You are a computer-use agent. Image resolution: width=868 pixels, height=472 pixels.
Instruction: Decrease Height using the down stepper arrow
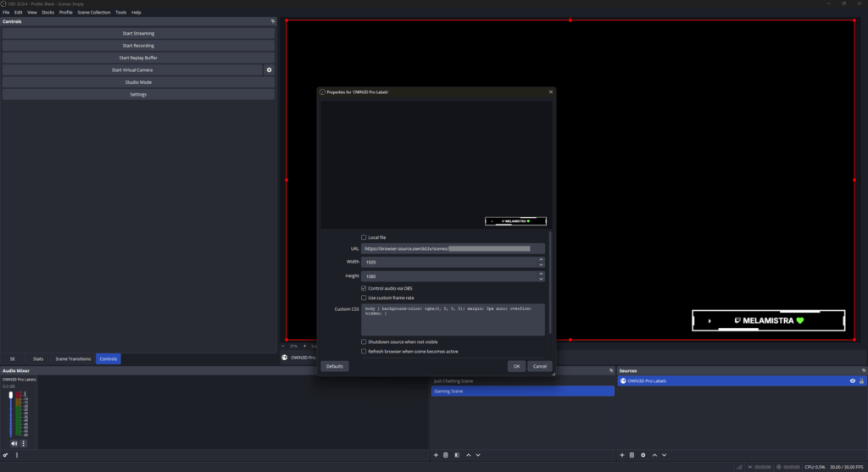point(541,278)
